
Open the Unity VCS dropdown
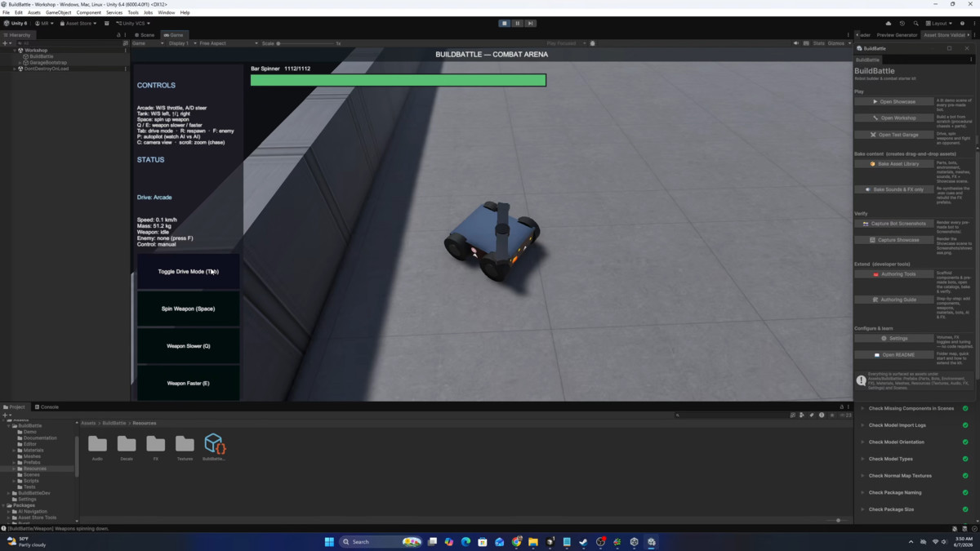(x=133, y=24)
